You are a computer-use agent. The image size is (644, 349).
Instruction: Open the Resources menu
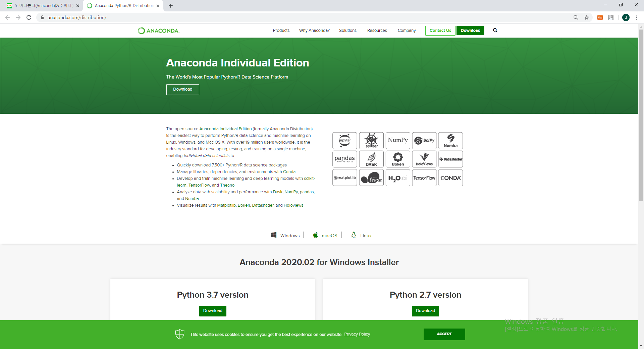pyautogui.click(x=377, y=31)
